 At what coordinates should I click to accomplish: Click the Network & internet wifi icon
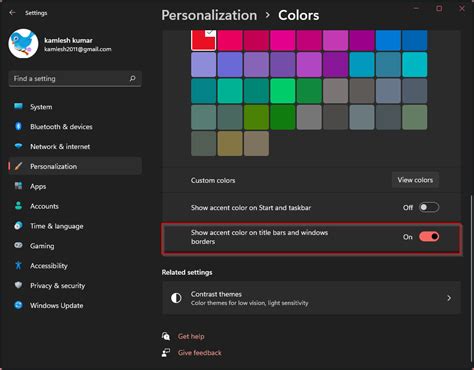pyautogui.click(x=18, y=146)
